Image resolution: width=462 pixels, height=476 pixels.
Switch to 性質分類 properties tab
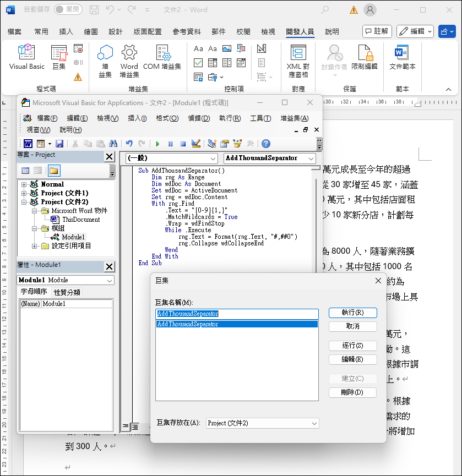(67, 292)
